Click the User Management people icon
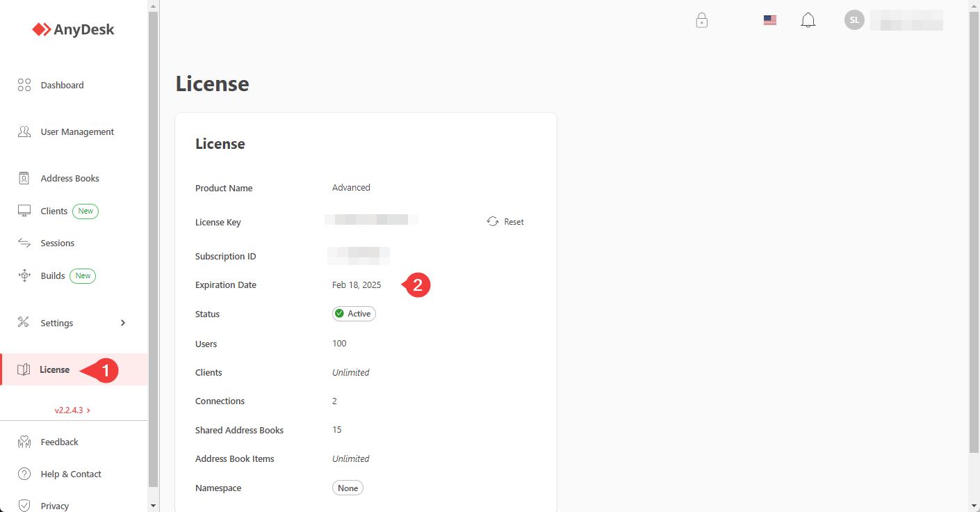 pyautogui.click(x=24, y=131)
